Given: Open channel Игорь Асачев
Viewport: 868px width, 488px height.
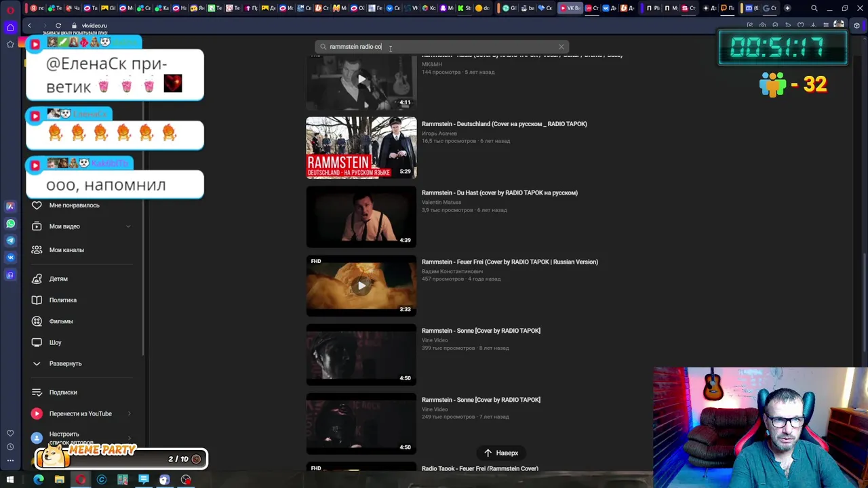Looking at the screenshot, I should [439, 134].
